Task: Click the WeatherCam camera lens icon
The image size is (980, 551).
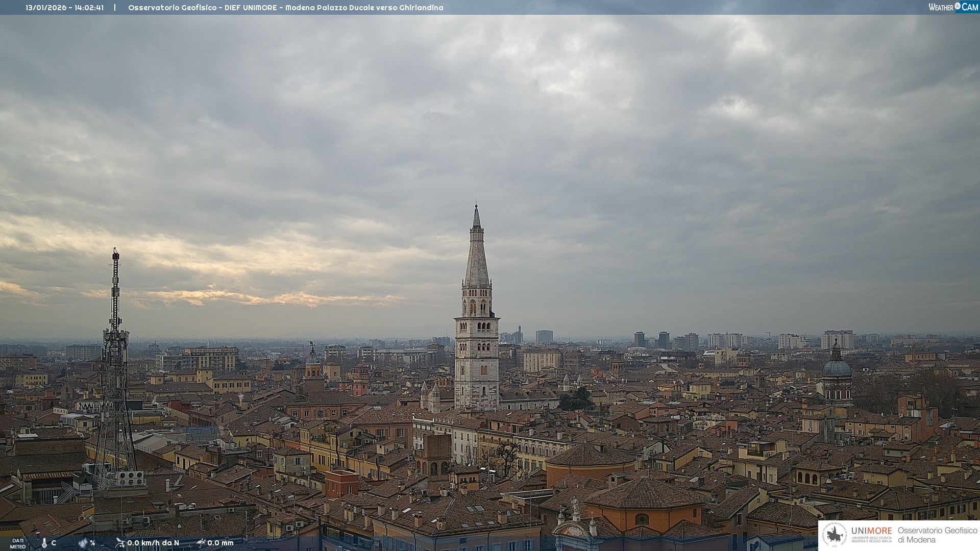Action: click(x=958, y=6)
